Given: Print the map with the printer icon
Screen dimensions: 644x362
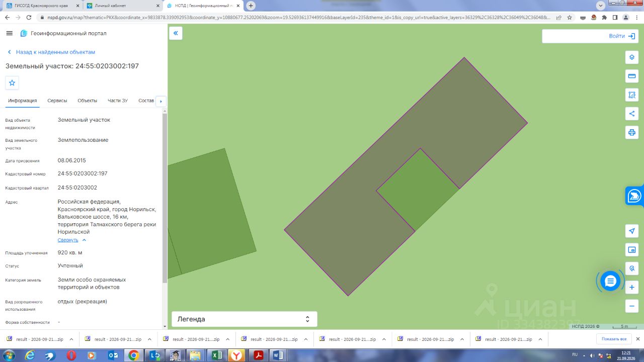Looking at the screenshot, I should pos(632,133).
